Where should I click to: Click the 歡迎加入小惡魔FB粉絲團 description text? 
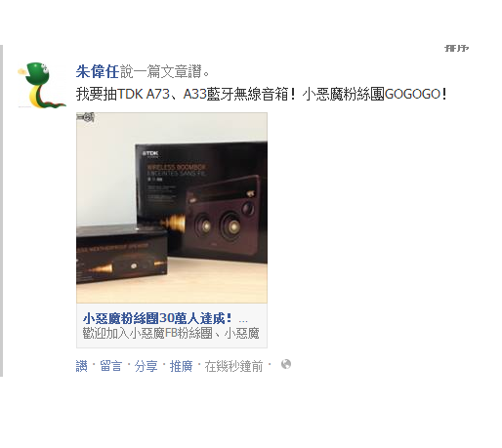click(171, 333)
